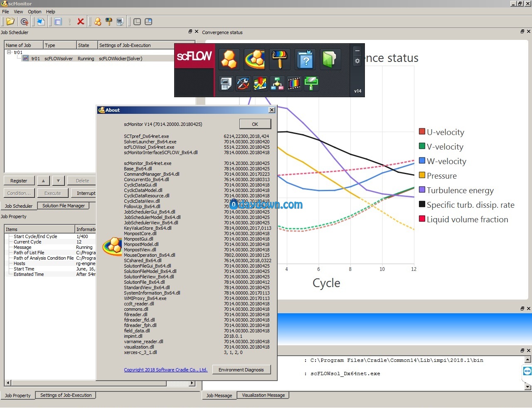Open the Help menu

[x=50, y=12]
